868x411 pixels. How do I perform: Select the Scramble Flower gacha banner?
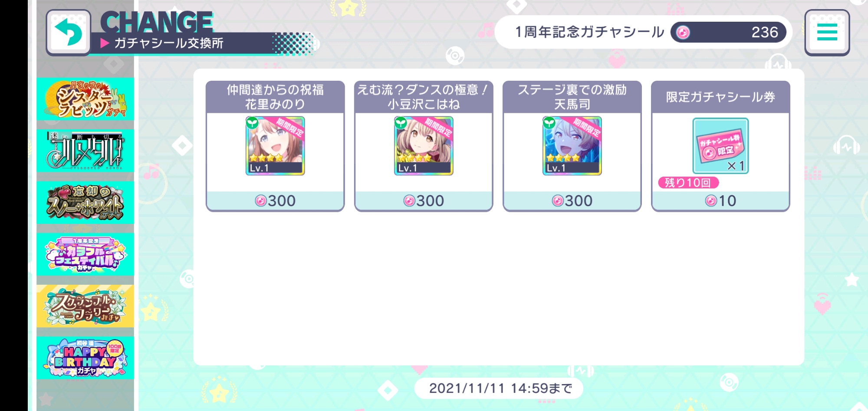[85, 306]
